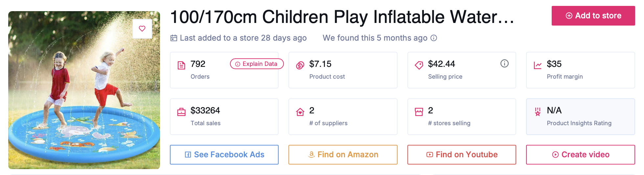
Task: Toggle the heart favorite on product image
Action: [142, 29]
